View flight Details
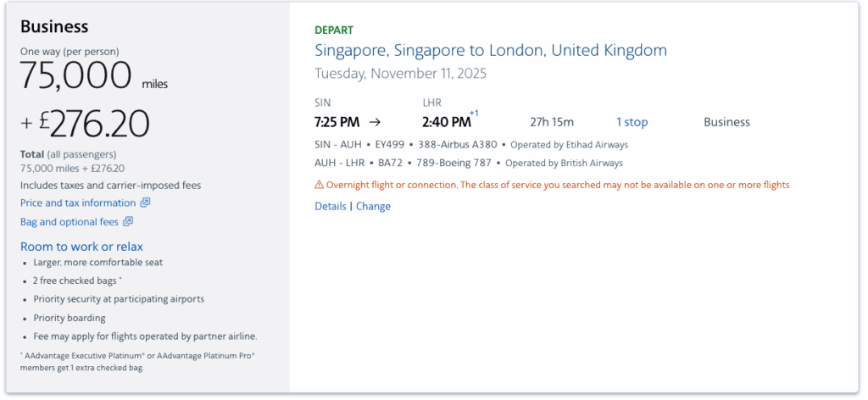 coord(330,206)
